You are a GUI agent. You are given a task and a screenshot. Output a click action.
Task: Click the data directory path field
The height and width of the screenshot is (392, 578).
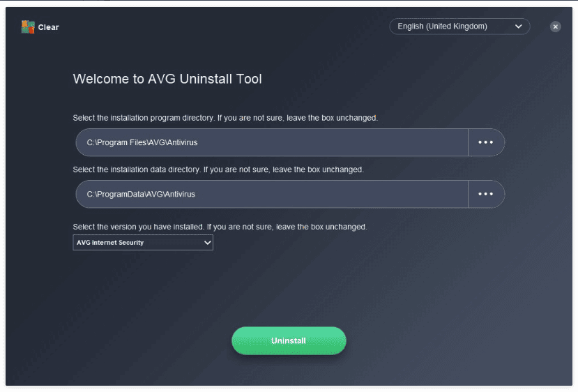click(x=272, y=194)
